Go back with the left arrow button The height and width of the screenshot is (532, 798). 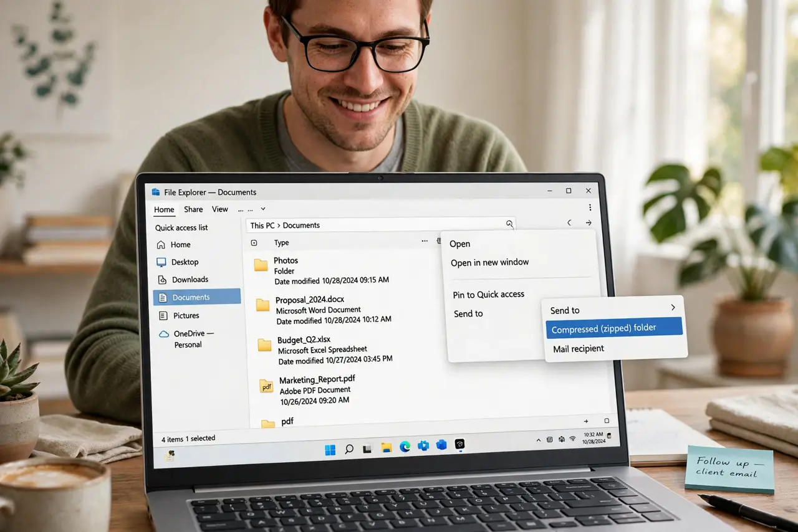click(x=569, y=222)
